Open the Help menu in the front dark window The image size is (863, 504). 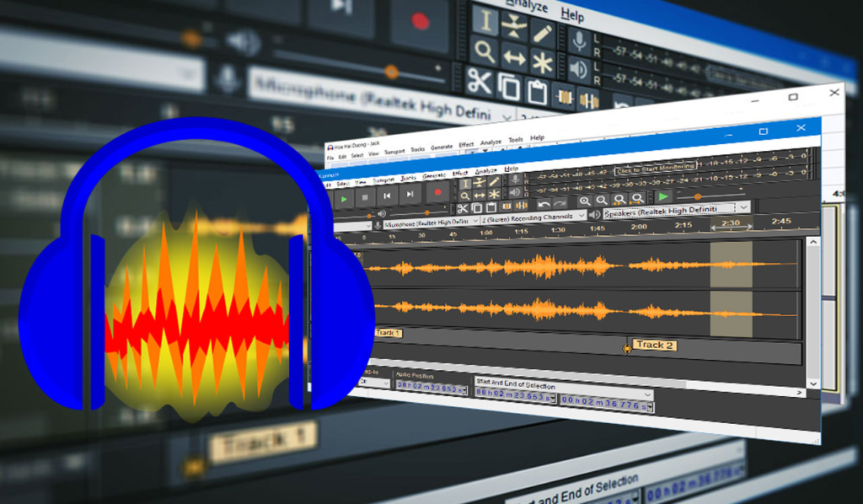coord(512,169)
